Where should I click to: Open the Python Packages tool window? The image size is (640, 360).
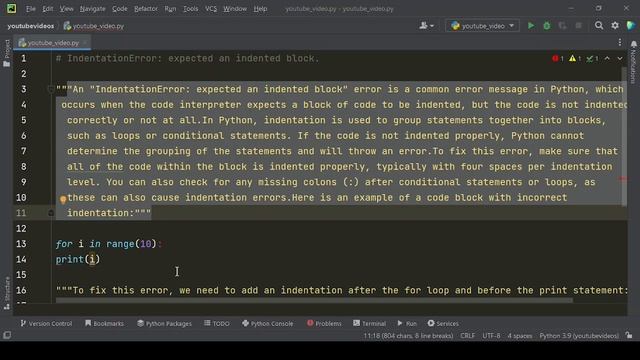(164, 323)
